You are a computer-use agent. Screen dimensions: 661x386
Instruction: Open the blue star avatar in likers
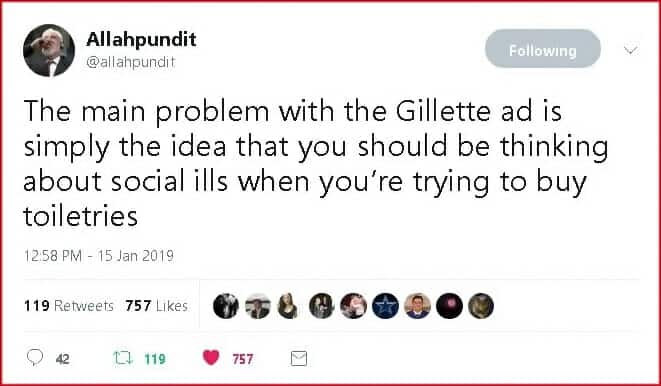click(x=385, y=306)
